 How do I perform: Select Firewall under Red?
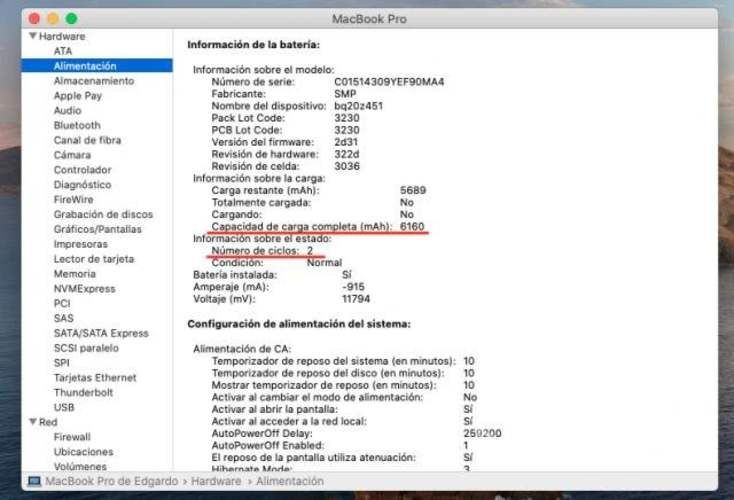72,437
